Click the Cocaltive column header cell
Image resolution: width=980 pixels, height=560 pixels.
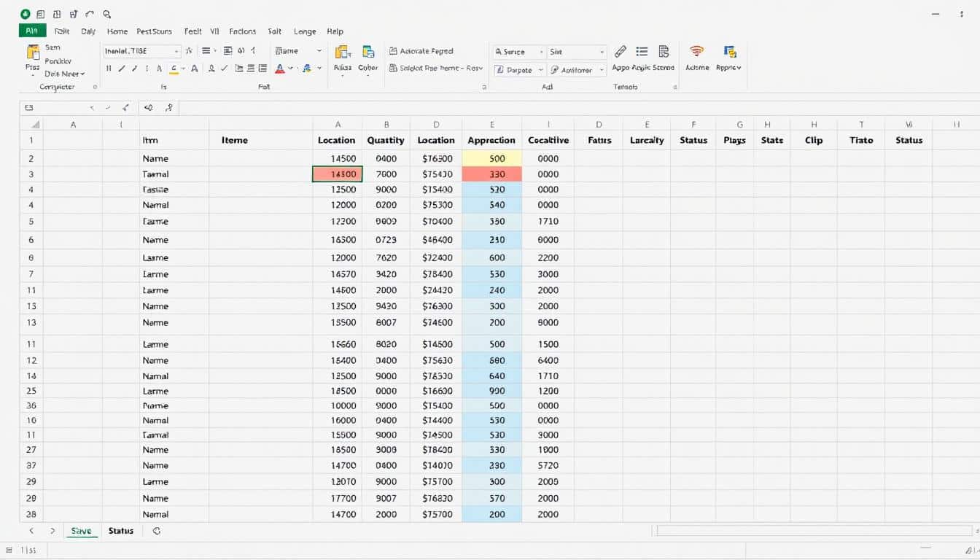click(x=548, y=140)
